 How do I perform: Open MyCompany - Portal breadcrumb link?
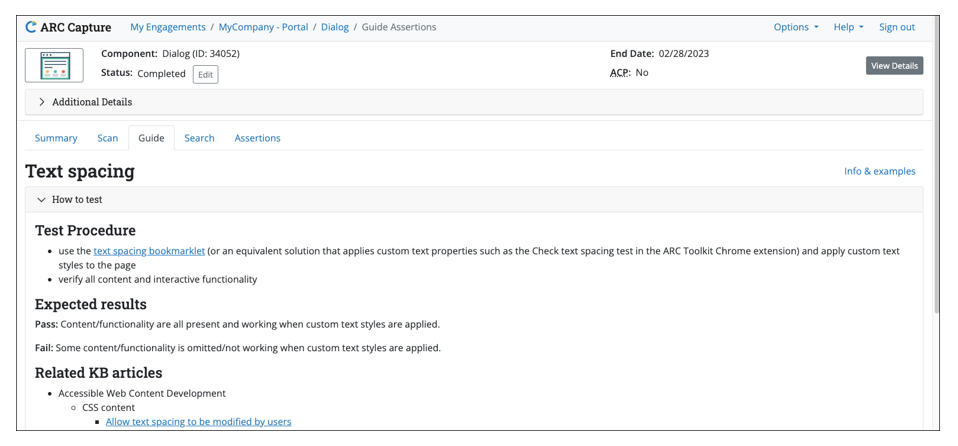click(x=263, y=27)
